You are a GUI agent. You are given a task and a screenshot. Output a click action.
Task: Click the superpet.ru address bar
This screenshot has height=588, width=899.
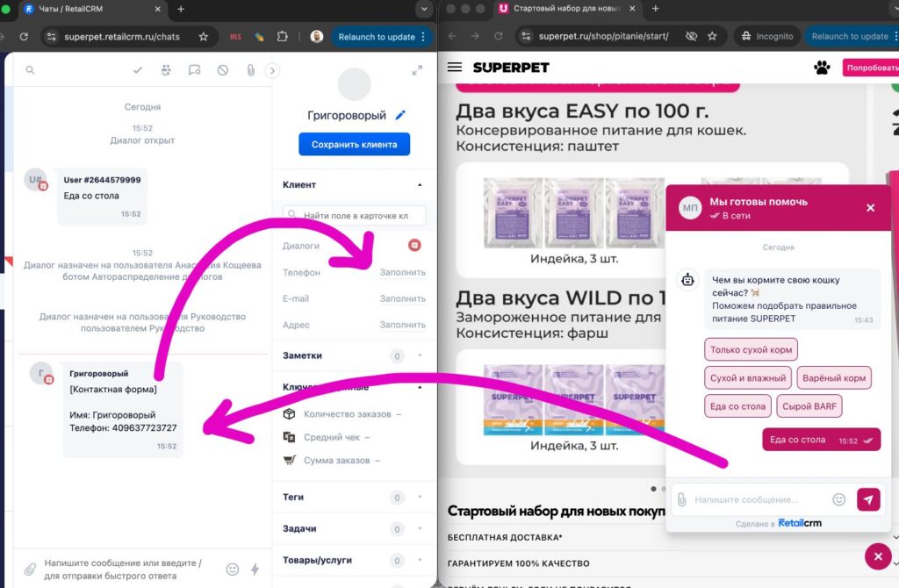pos(604,36)
